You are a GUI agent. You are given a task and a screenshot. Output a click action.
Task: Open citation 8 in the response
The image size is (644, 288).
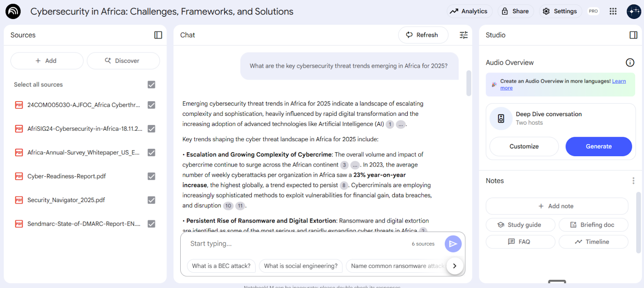(x=344, y=185)
